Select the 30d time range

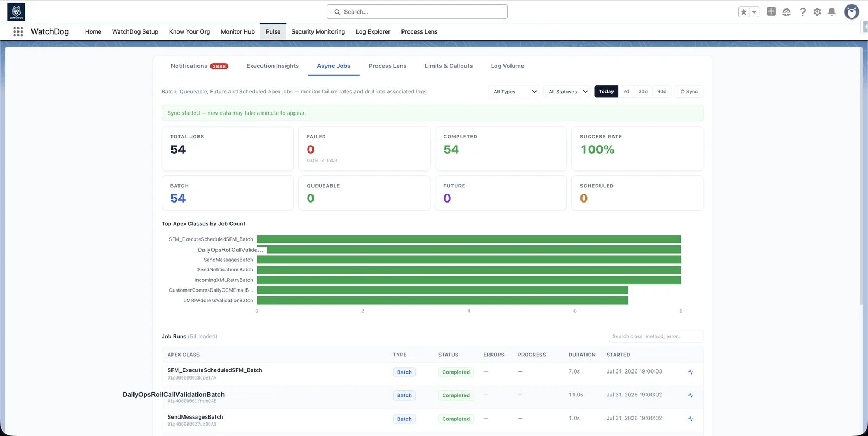pyautogui.click(x=643, y=91)
